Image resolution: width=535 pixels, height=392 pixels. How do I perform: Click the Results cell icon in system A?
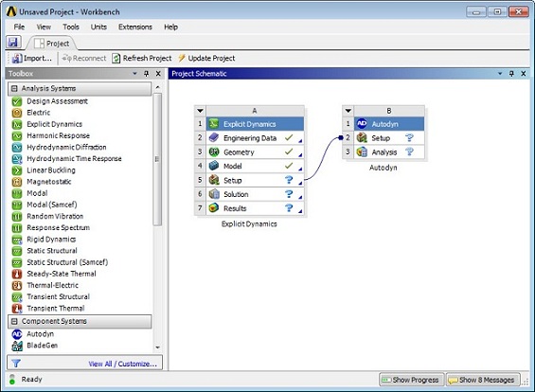click(214, 207)
